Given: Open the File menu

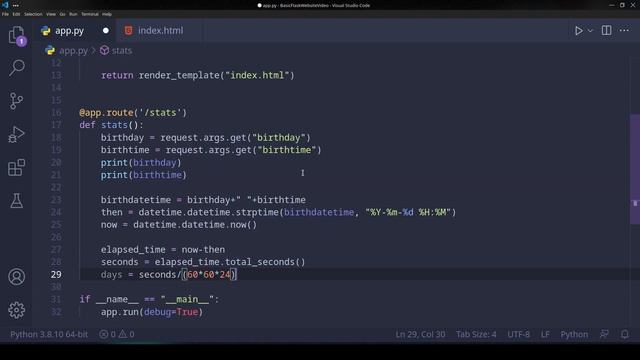Looking at the screenshot, I should 5,14.
